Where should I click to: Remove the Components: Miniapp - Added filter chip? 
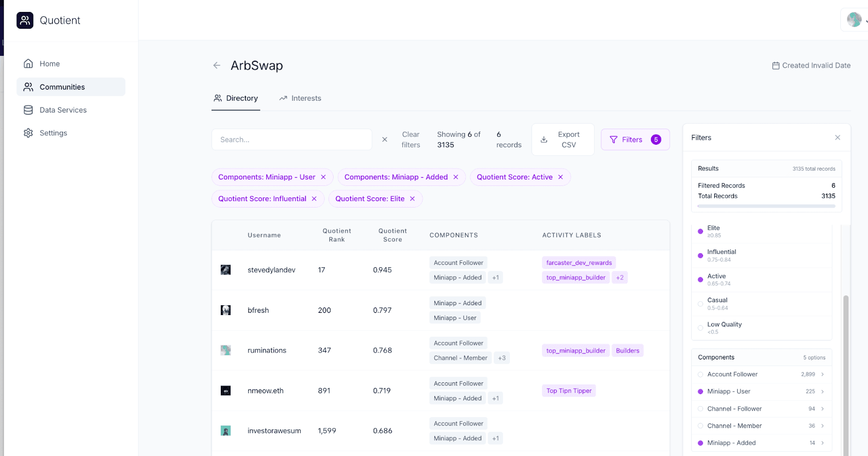coord(456,177)
